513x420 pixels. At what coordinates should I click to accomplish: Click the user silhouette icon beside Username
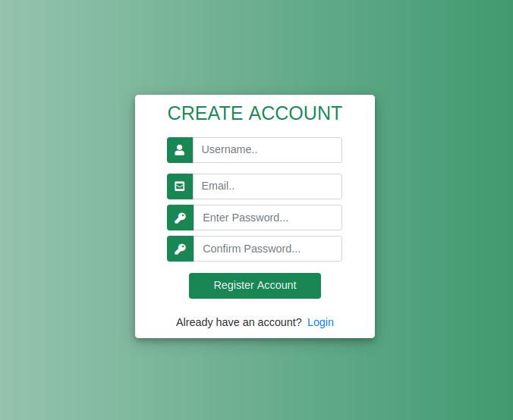(x=180, y=150)
